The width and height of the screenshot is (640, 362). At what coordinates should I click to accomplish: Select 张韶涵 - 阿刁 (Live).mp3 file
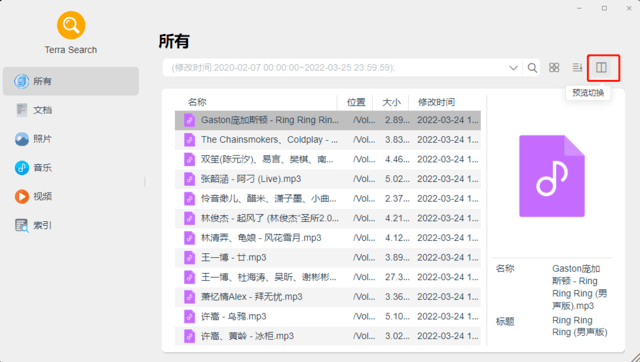coord(328,179)
